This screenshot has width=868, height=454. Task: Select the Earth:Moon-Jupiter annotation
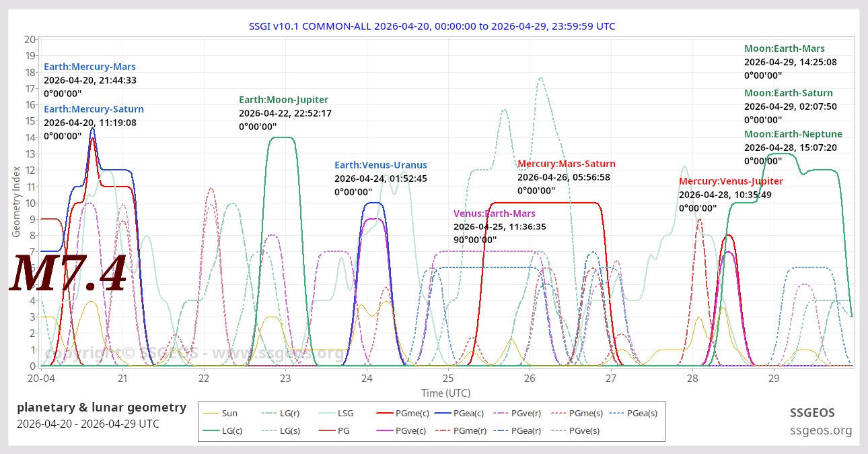pos(283,99)
